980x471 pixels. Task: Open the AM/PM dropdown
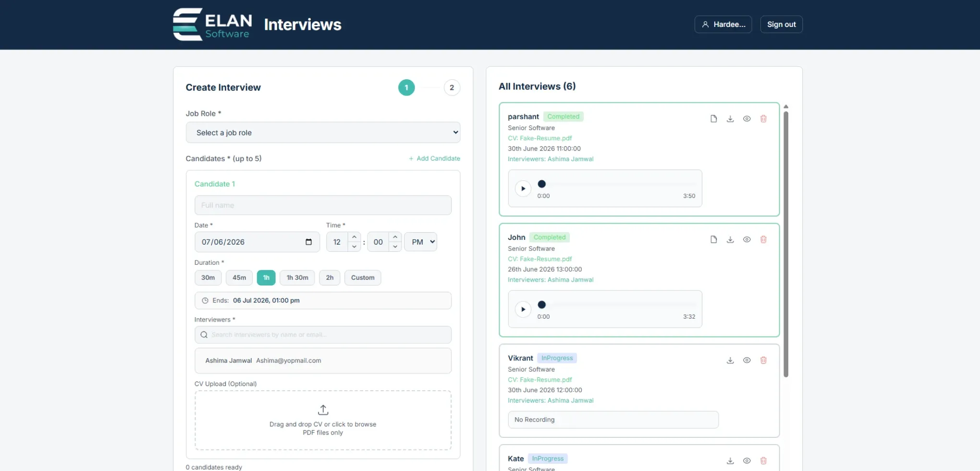pos(420,242)
